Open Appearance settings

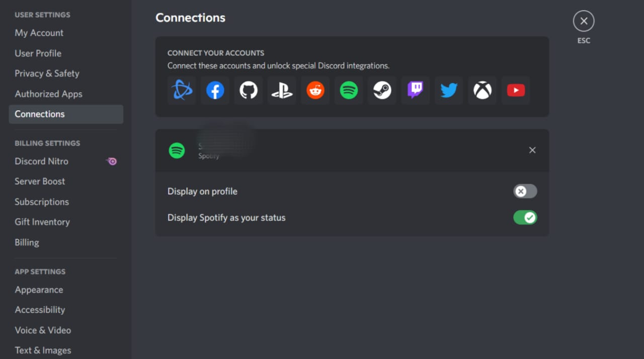click(x=66, y=290)
